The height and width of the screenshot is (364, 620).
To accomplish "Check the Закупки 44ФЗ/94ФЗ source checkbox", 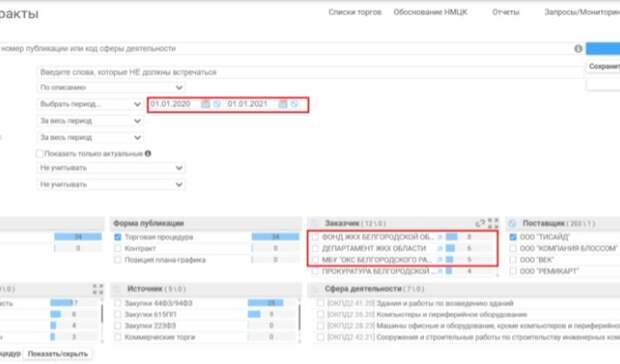I will coord(117,303).
